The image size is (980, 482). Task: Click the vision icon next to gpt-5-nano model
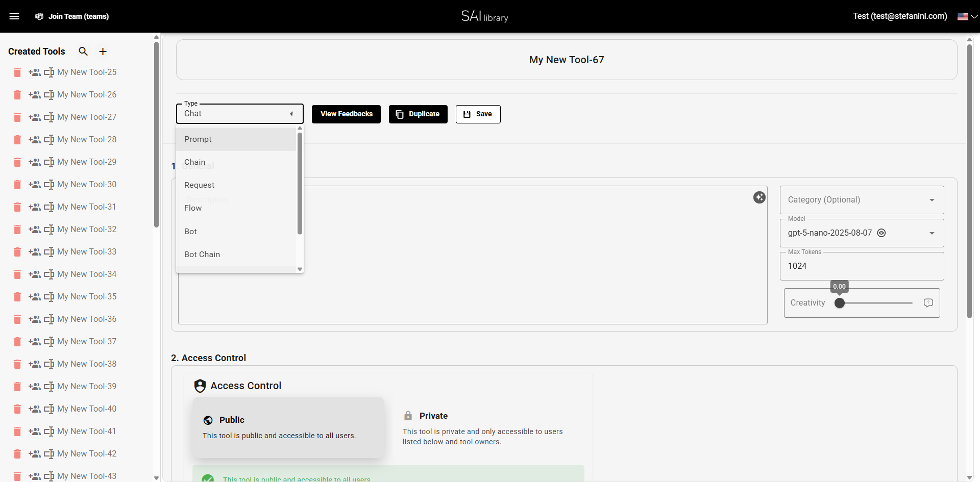click(881, 233)
